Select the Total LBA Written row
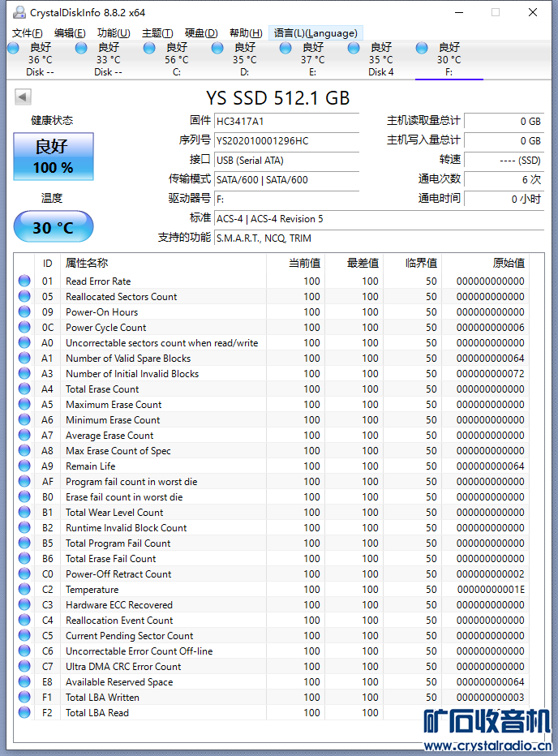The image size is (558, 756). (272, 697)
